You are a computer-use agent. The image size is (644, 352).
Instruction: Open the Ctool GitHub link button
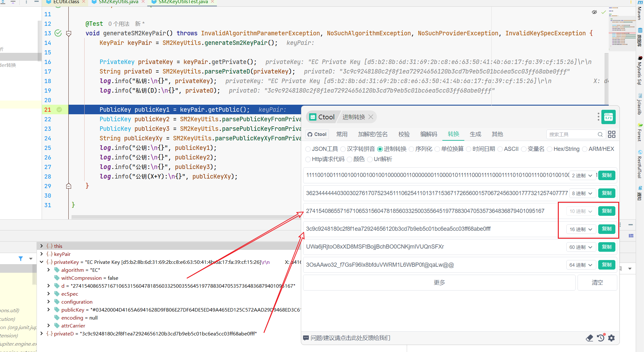pos(317,134)
